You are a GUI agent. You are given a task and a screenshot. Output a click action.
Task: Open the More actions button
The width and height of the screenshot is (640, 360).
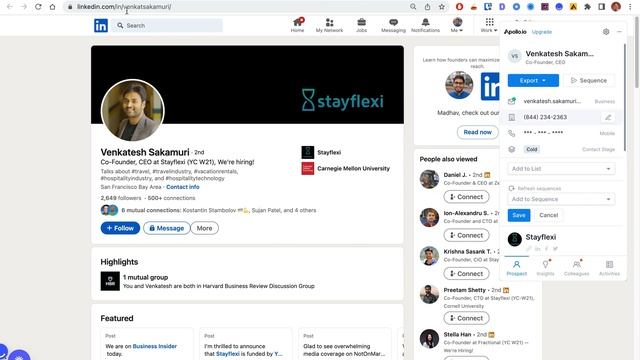[x=204, y=228]
